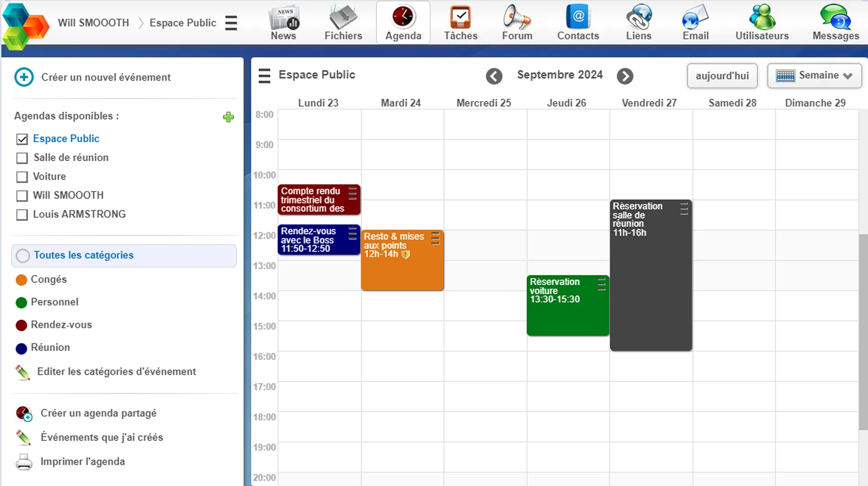Screen dimensions: 868x486
Task: Filter by orange Congés category swatch
Action: [21, 280]
